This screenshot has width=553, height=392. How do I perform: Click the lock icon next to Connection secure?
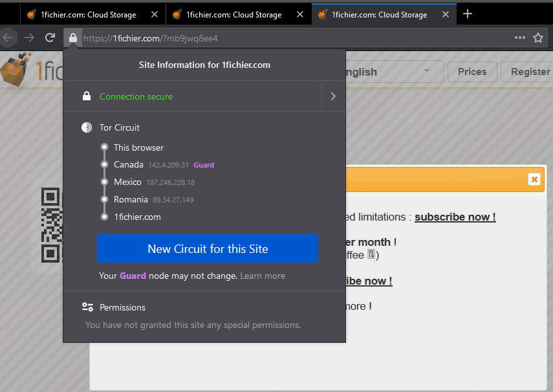click(x=87, y=96)
